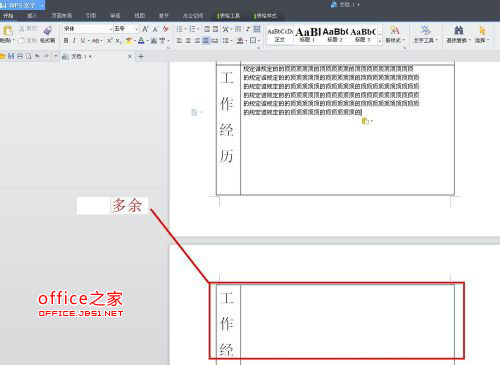This screenshot has width=500, height=365.
Task: Apply the Heading 3 style
Action: click(x=363, y=35)
